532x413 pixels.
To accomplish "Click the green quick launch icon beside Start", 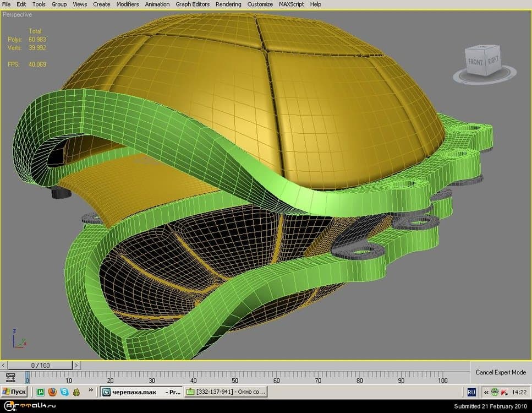I will 40,392.
